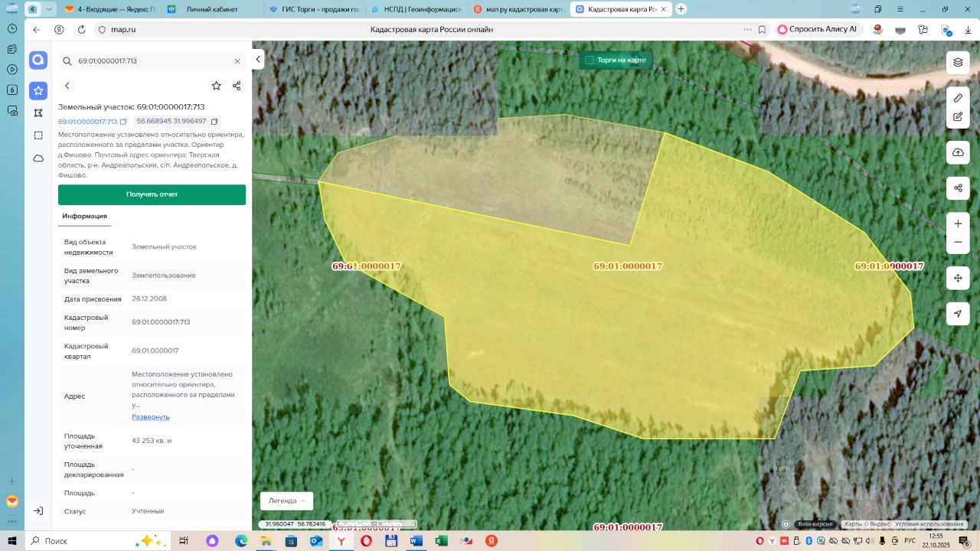
Task: Click the map share nodes button
Action: tap(958, 187)
